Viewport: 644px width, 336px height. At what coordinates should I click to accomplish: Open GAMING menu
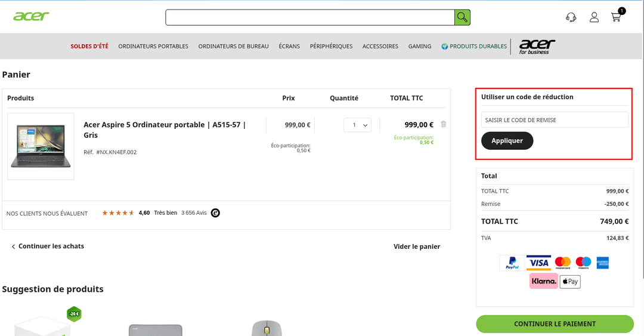pyautogui.click(x=420, y=47)
